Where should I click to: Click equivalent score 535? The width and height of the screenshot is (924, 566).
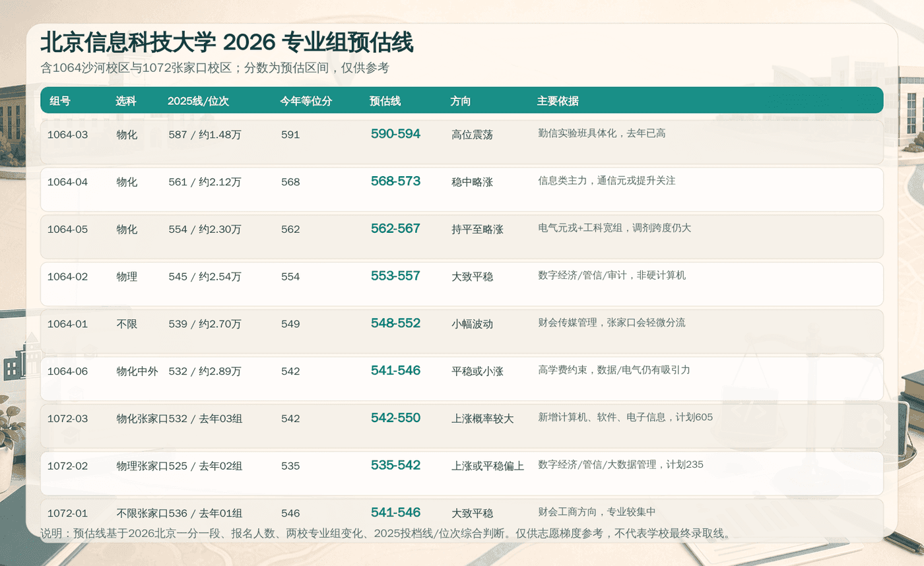290,466
